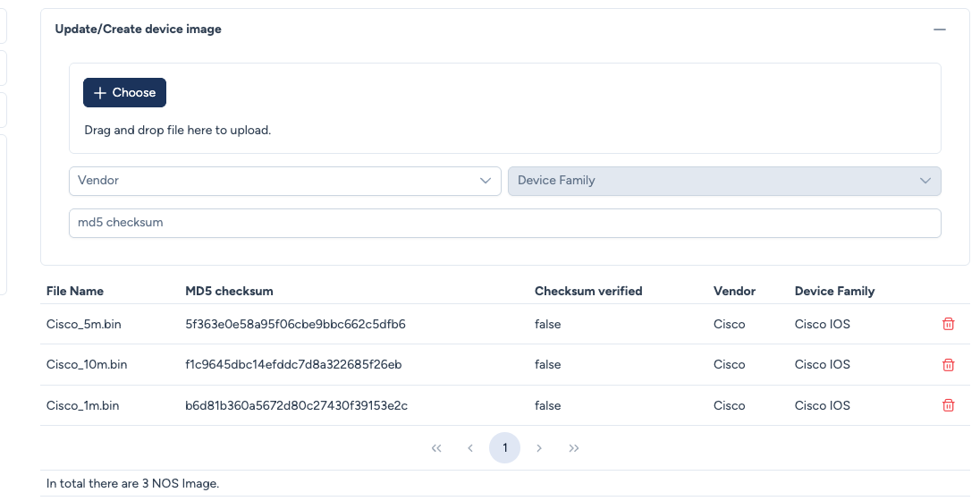The image size is (980, 501).
Task: Click the MD5 checksum column header
Action: tap(229, 291)
